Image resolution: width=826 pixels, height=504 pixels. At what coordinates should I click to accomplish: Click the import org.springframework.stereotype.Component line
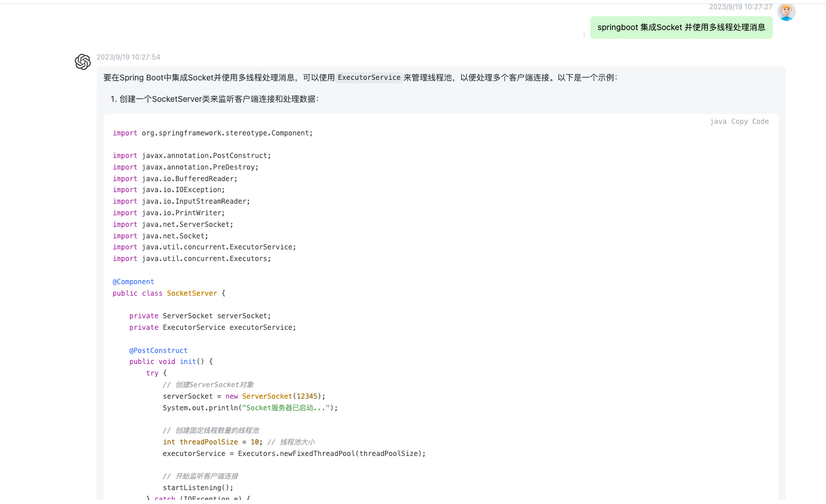pos(212,133)
